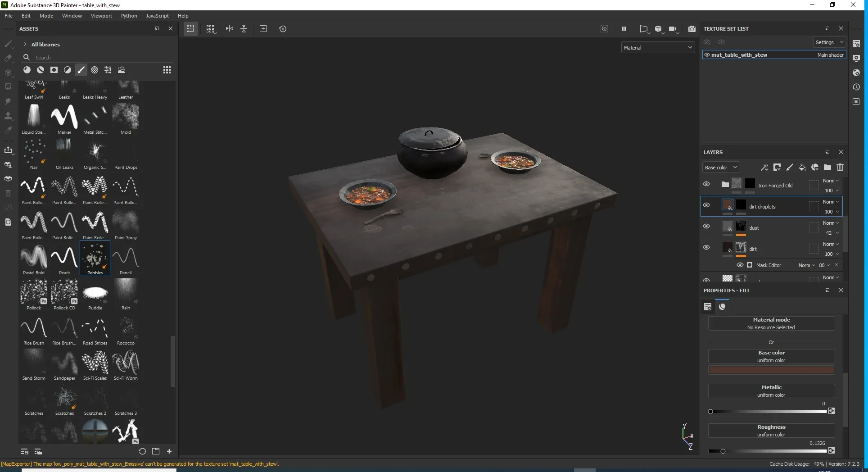Expand All libraries in Assets panel
868x472 pixels.
(25, 45)
